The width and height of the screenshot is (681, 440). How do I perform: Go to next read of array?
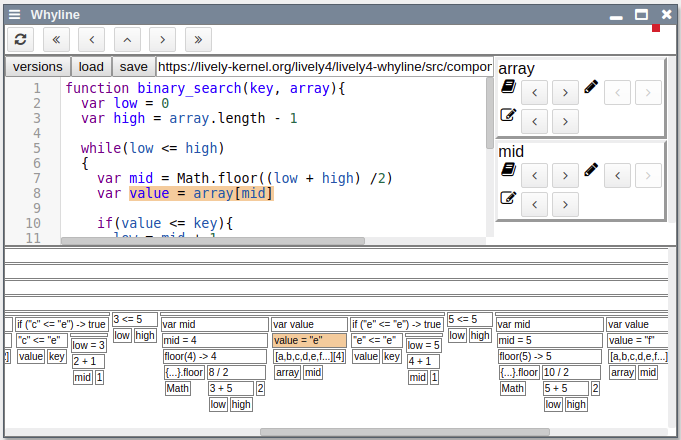pos(565,94)
